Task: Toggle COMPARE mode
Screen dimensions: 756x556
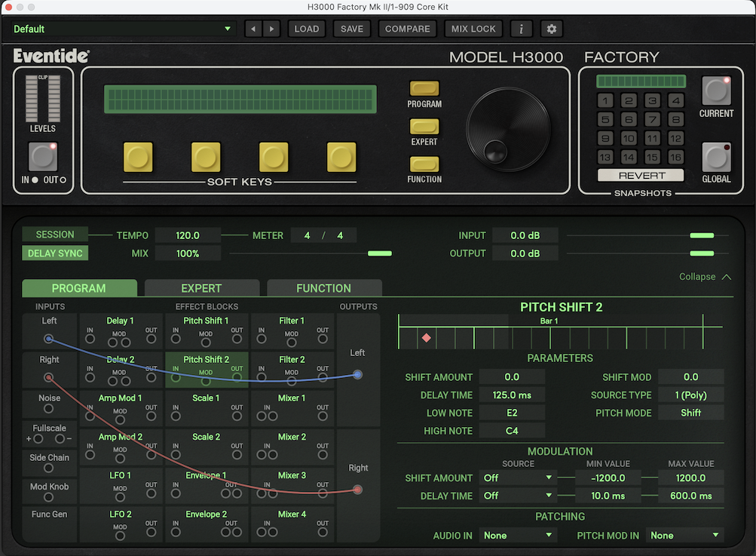Action: click(408, 29)
